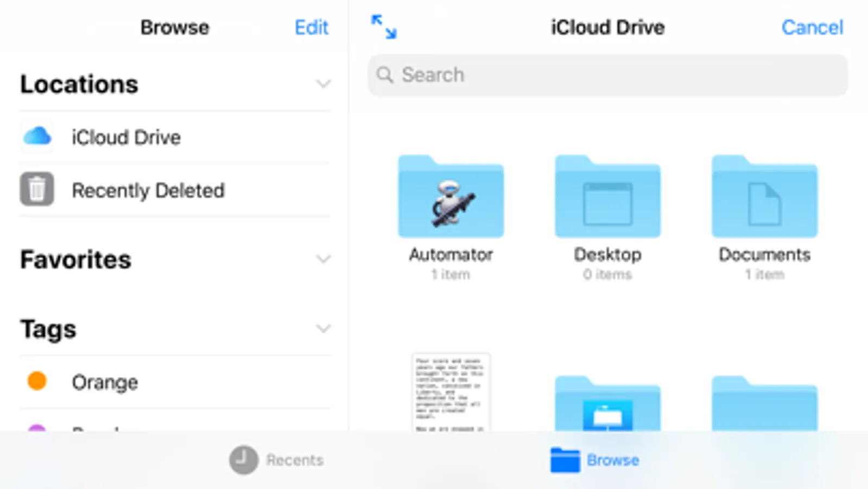
Task: Click the Browse folder icon in tab bar
Action: click(x=565, y=460)
